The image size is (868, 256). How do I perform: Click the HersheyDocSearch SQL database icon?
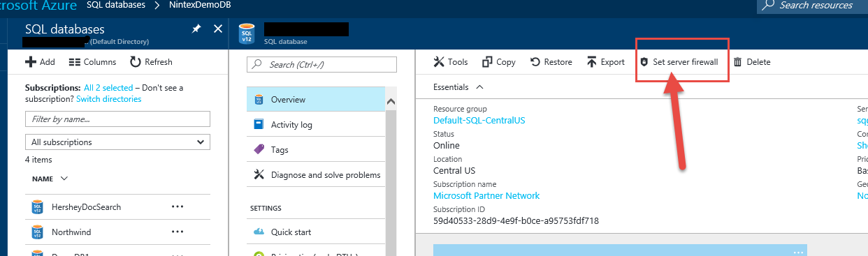[38, 207]
